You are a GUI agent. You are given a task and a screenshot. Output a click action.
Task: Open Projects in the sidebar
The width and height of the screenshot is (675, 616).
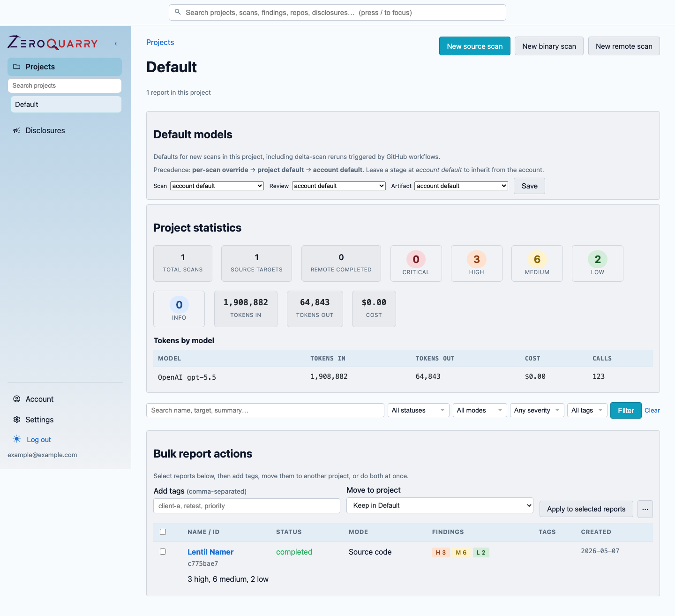pos(65,67)
